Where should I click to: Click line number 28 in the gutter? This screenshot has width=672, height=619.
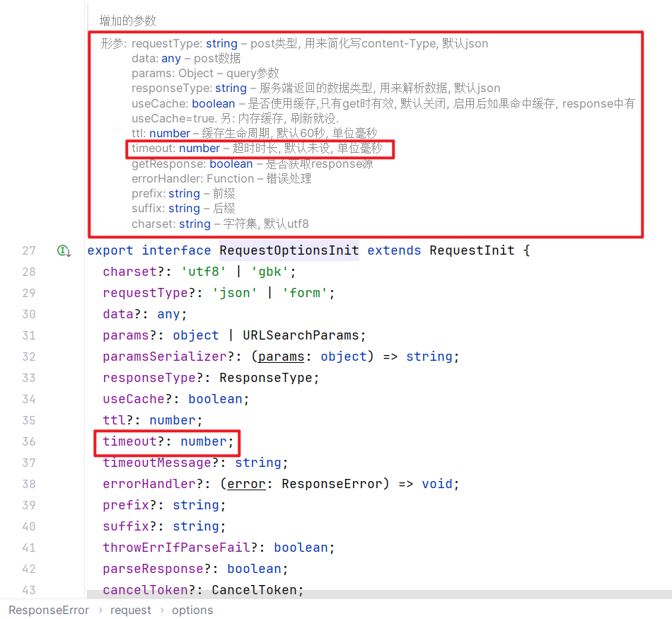(28, 272)
